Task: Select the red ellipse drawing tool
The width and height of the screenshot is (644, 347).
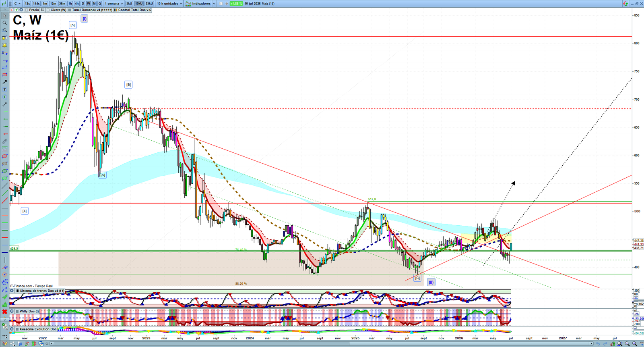Action: (x=4, y=156)
